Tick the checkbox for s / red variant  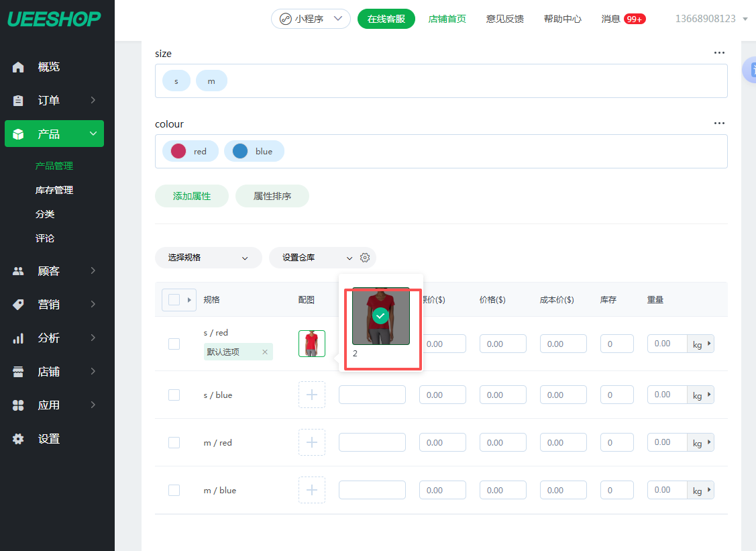click(x=174, y=344)
